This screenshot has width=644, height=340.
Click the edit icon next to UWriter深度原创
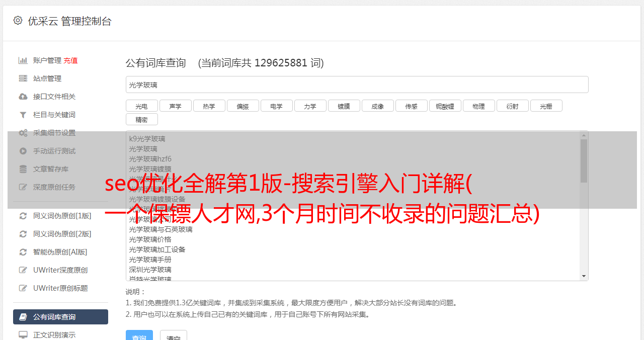[x=23, y=270]
